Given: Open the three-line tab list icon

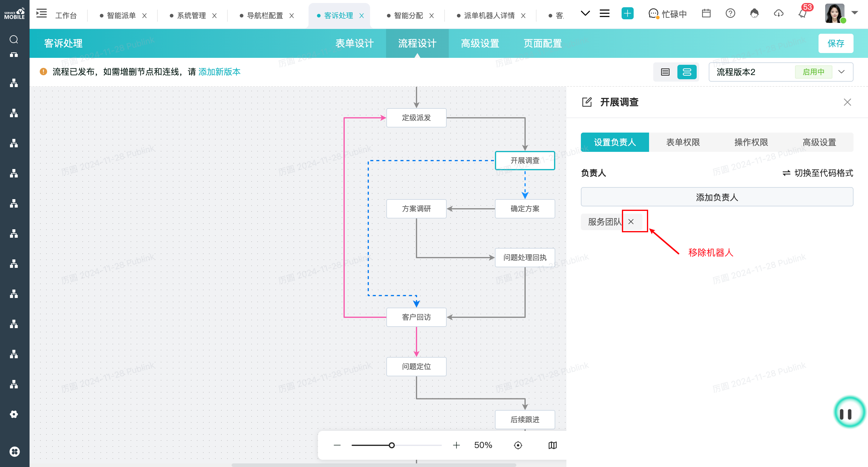Looking at the screenshot, I should 604,14.
